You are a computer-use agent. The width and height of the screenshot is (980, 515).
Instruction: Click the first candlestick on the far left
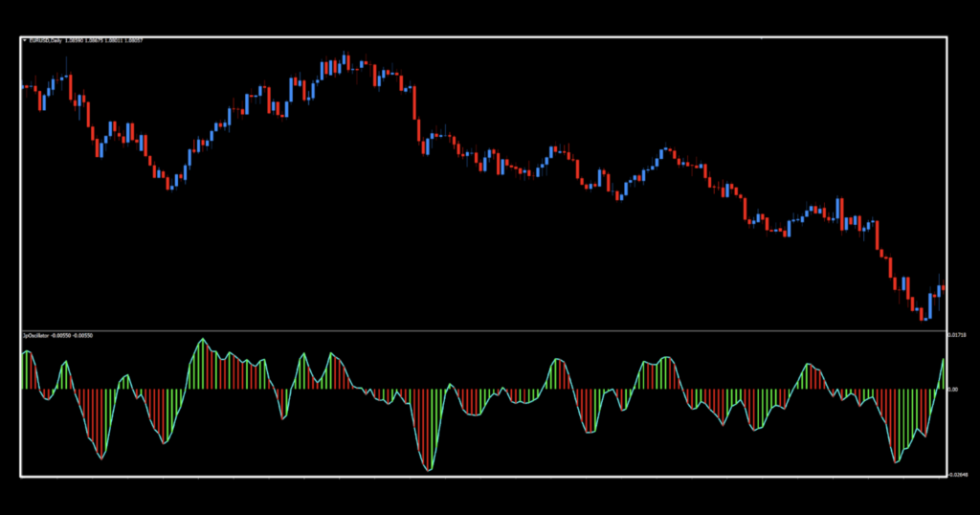(x=24, y=87)
